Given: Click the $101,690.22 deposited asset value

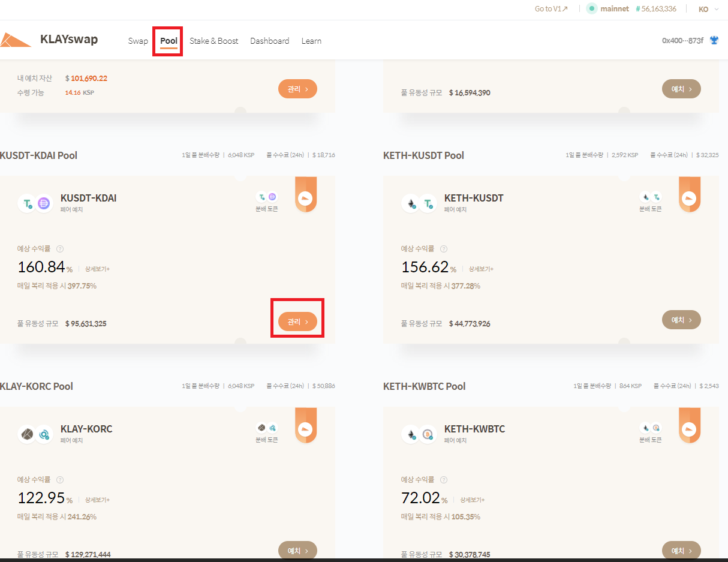Looking at the screenshot, I should click(86, 79).
